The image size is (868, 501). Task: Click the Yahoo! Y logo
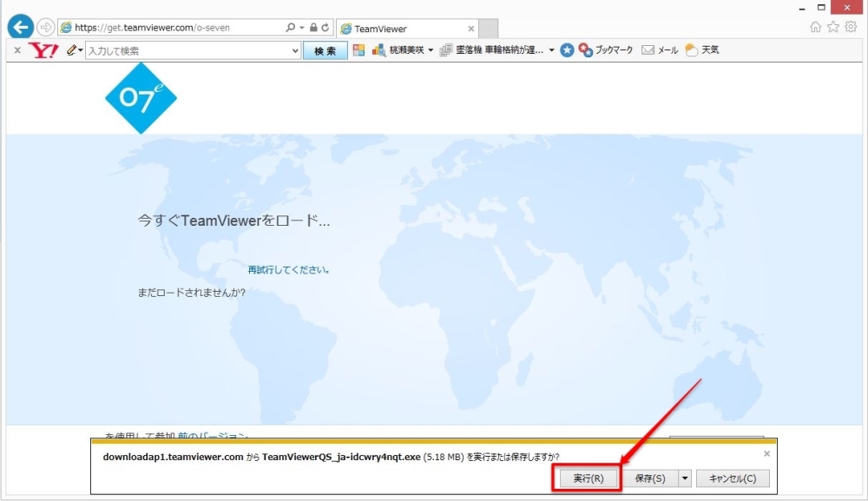[x=43, y=49]
